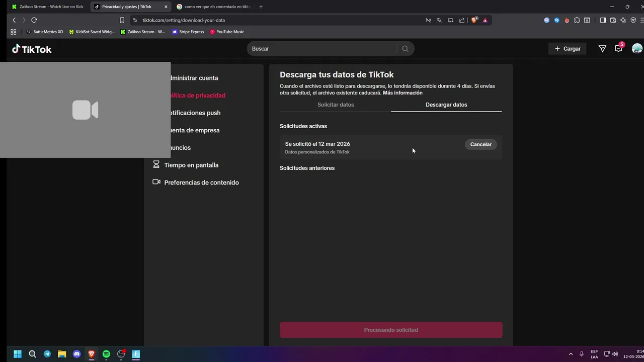Open Zaiikoo Stream bookmark
Viewport: 644px width, 362px height.
pos(143,32)
